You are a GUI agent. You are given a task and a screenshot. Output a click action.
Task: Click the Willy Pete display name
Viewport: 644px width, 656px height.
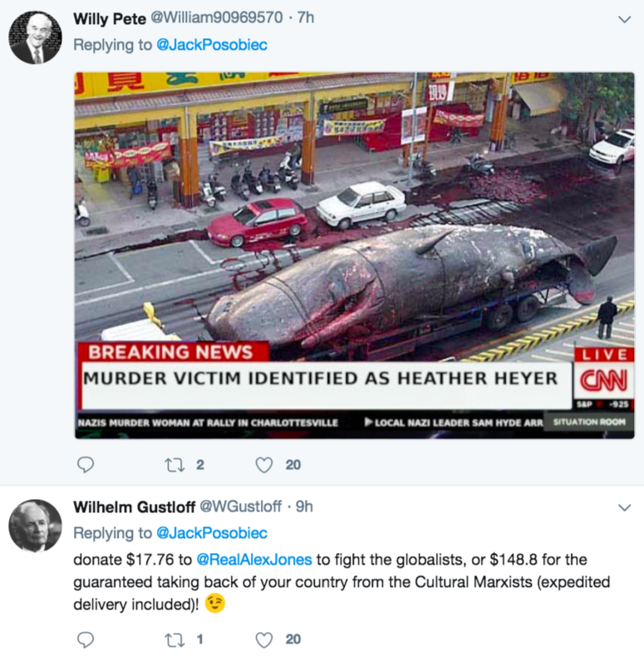point(110,18)
